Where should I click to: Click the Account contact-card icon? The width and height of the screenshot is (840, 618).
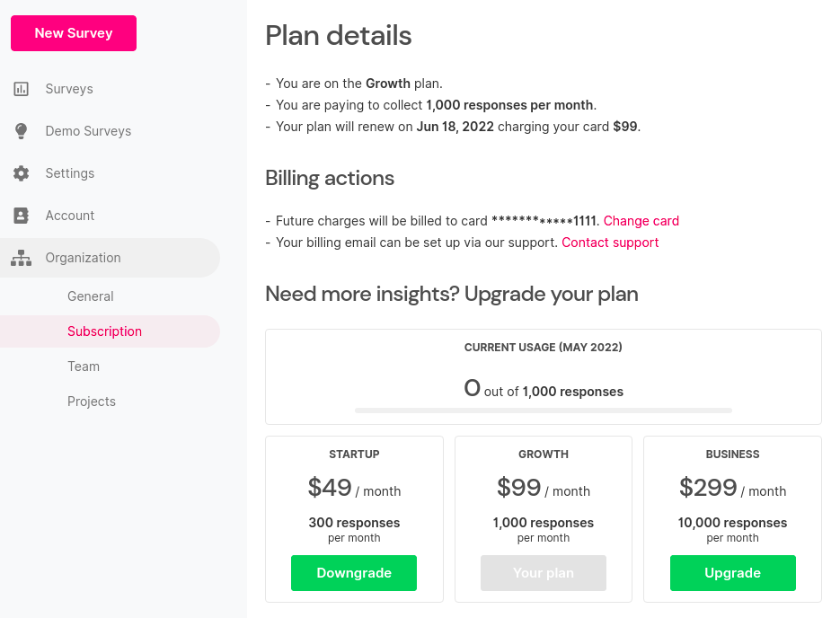pyautogui.click(x=21, y=216)
